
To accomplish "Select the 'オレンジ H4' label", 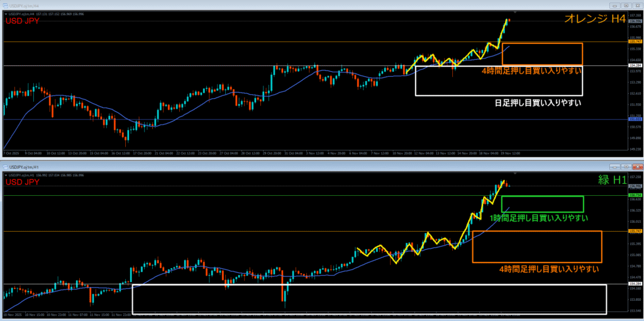I will [x=594, y=18].
